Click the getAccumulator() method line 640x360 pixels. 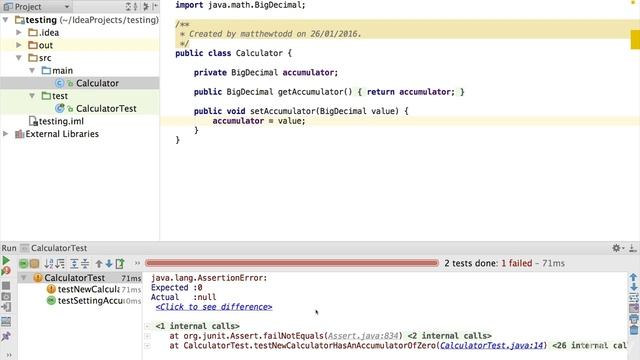pyautogui.click(x=329, y=92)
